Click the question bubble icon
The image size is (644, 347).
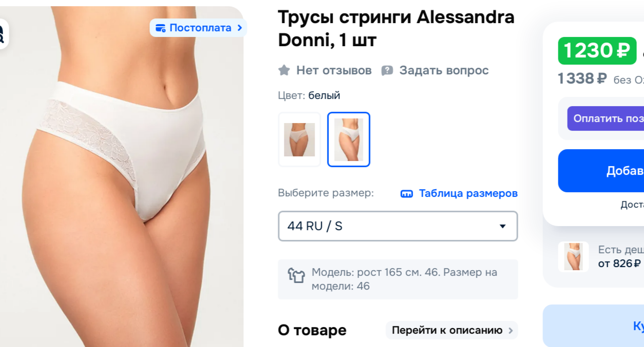[387, 70]
